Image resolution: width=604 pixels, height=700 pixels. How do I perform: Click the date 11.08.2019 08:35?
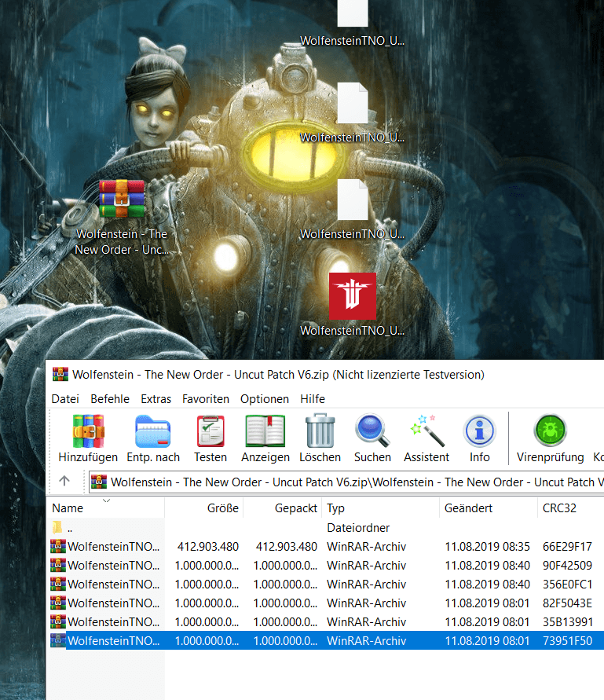click(487, 547)
